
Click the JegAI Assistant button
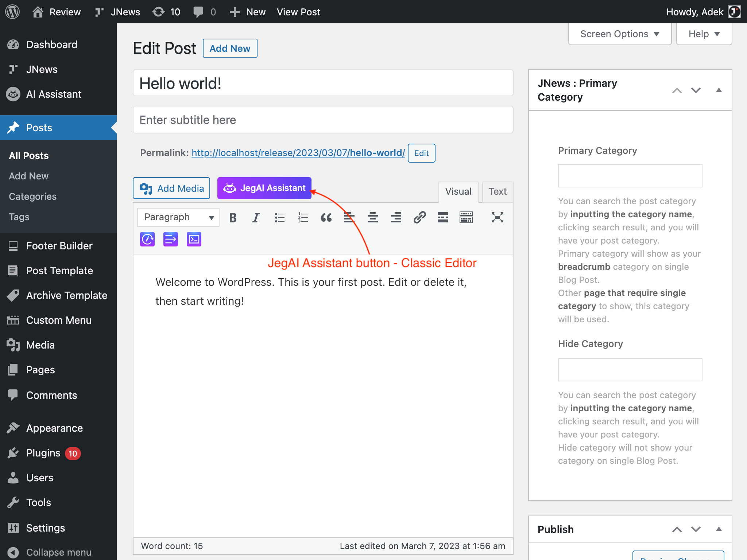point(264,188)
